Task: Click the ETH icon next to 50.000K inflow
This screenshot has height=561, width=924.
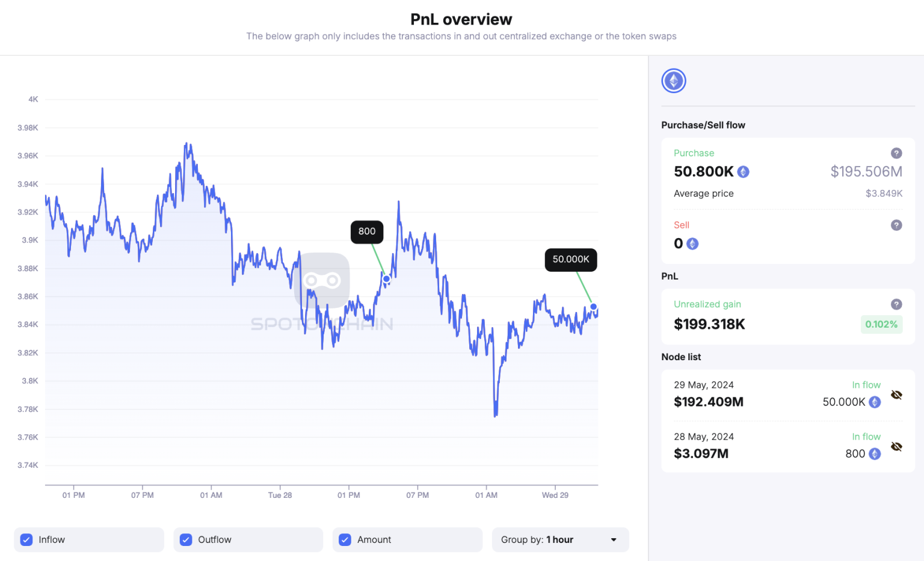Action: pyautogui.click(x=875, y=402)
